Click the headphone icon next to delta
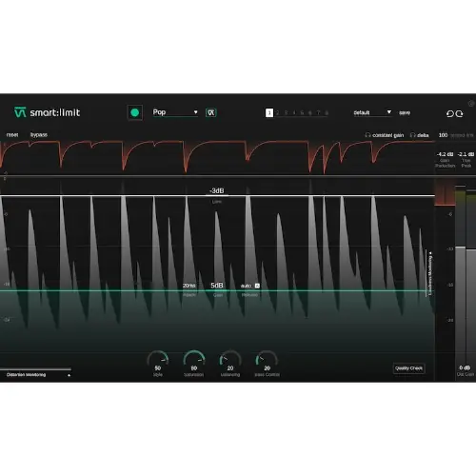476x476 pixels. (412, 135)
